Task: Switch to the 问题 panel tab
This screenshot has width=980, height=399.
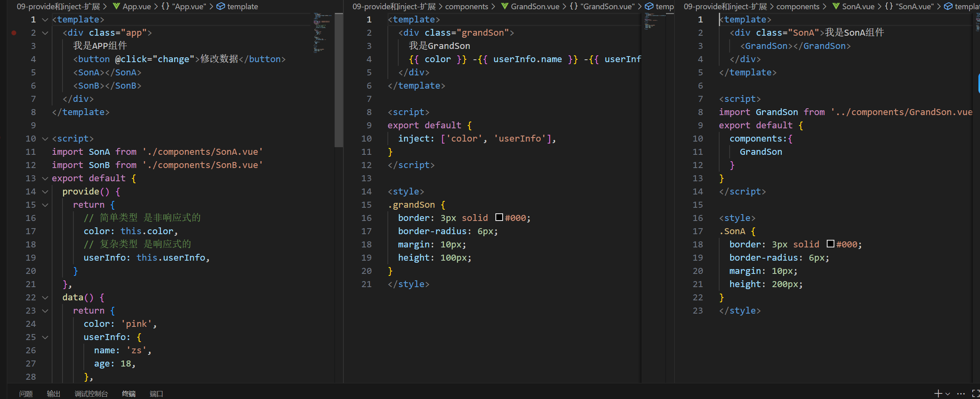Action: pos(26,394)
